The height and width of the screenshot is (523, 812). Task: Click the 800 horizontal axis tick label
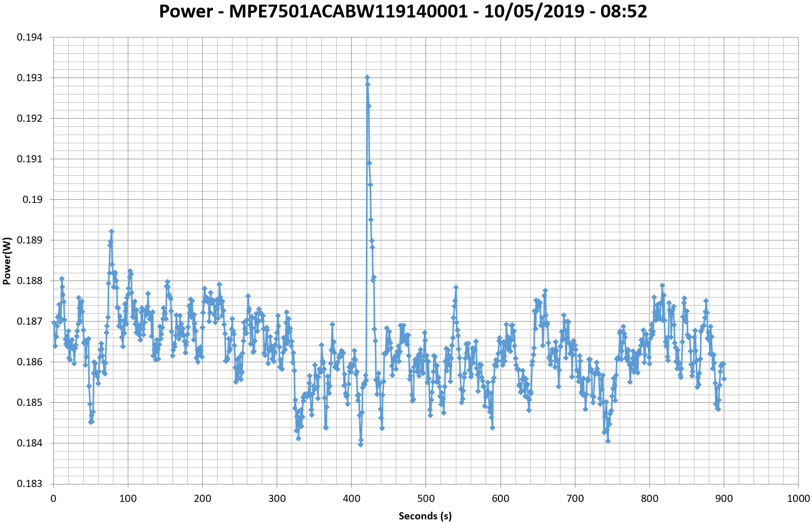[x=649, y=498]
